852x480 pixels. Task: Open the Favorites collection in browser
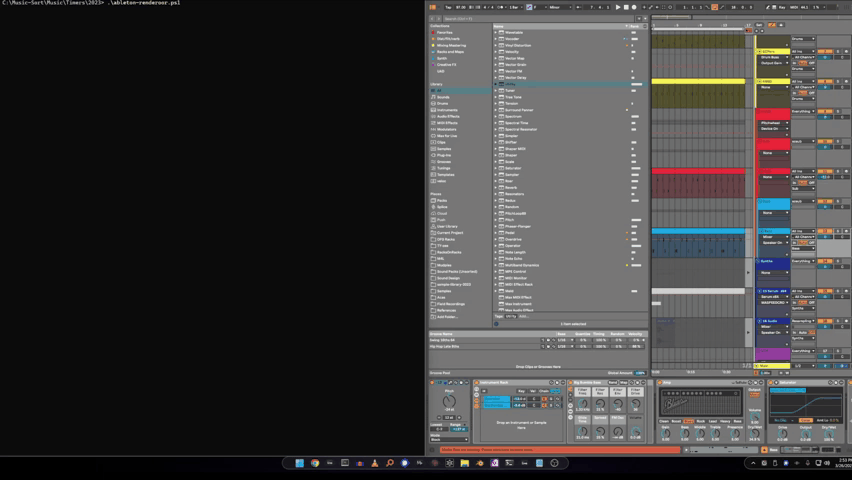(x=444, y=32)
